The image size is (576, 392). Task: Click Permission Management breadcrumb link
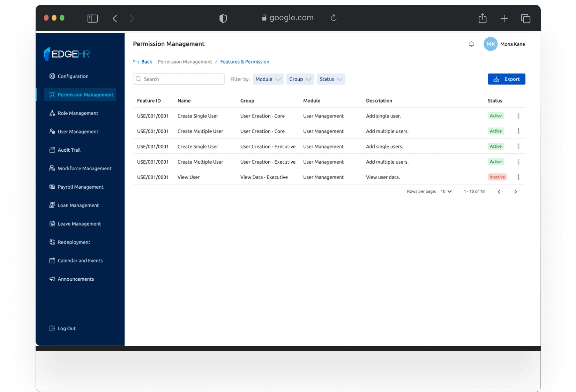click(185, 62)
